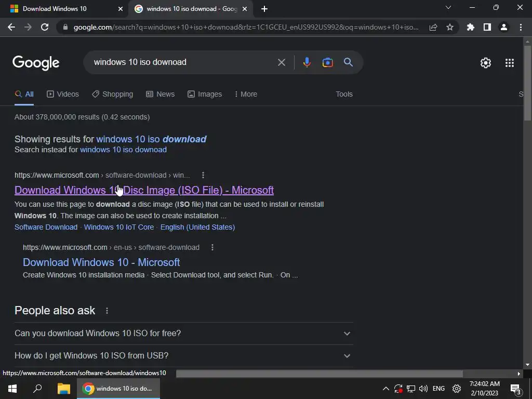Open the Chrome extensions puzzle icon

(x=471, y=27)
